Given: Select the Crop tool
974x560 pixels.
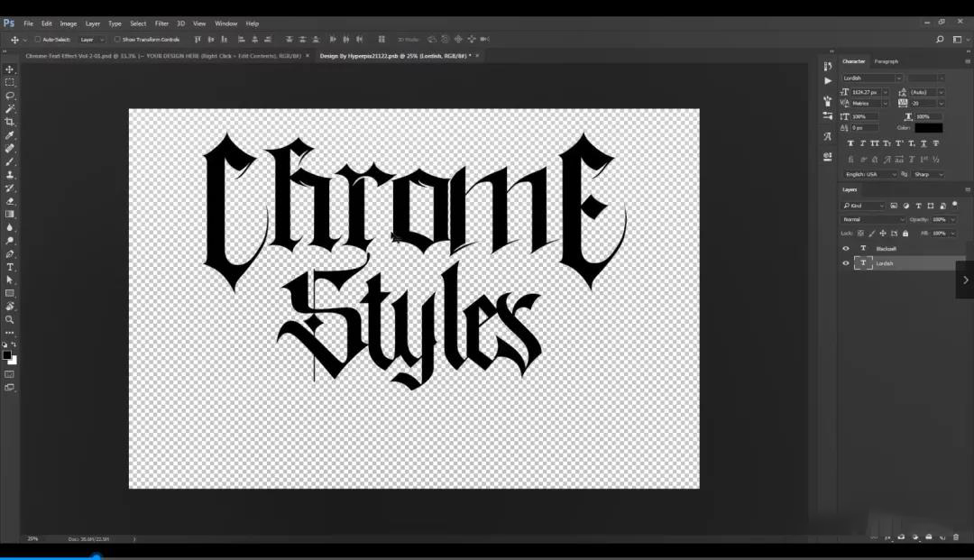Looking at the screenshot, I should [10, 122].
